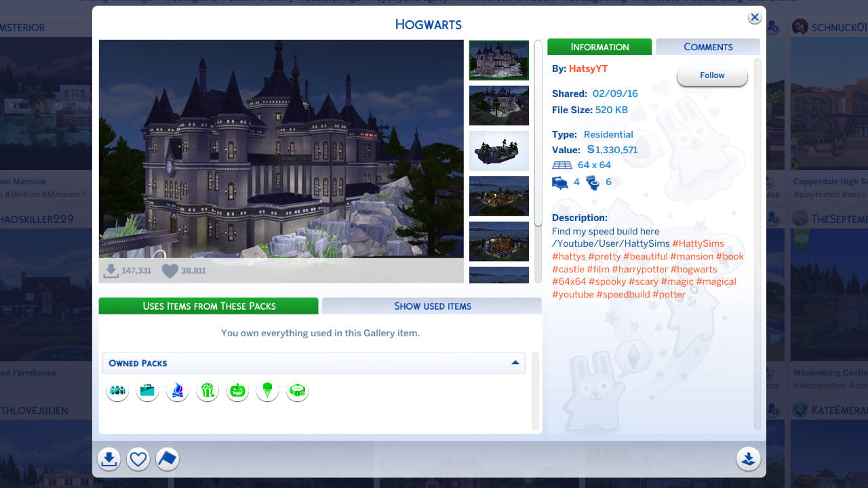Favorite the lot with the heart button
Viewport: 868px width, 488px height.
[x=138, y=460]
